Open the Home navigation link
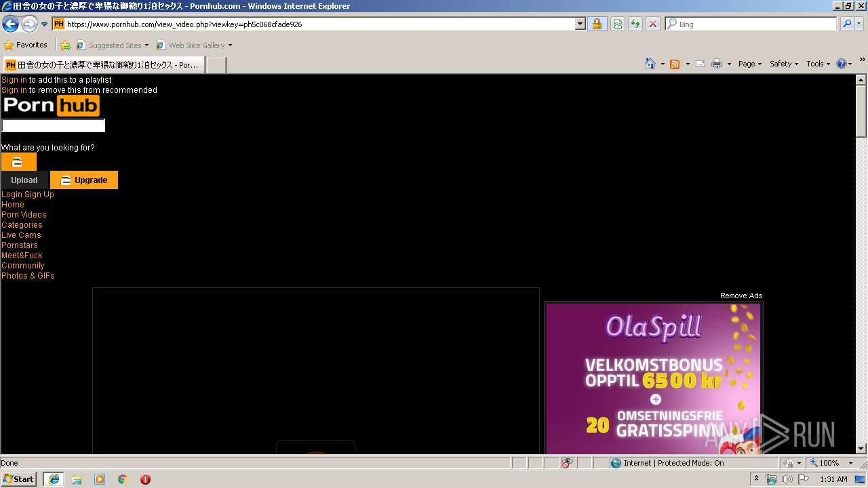The height and width of the screenshot is (488, 868). click(x=13, y=205)
